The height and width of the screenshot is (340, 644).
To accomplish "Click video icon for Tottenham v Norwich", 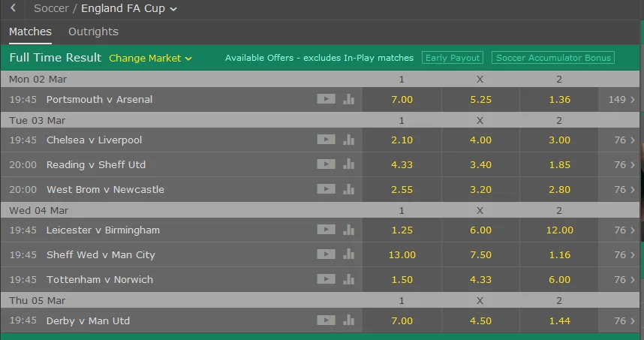I will [x=326, y=279].
